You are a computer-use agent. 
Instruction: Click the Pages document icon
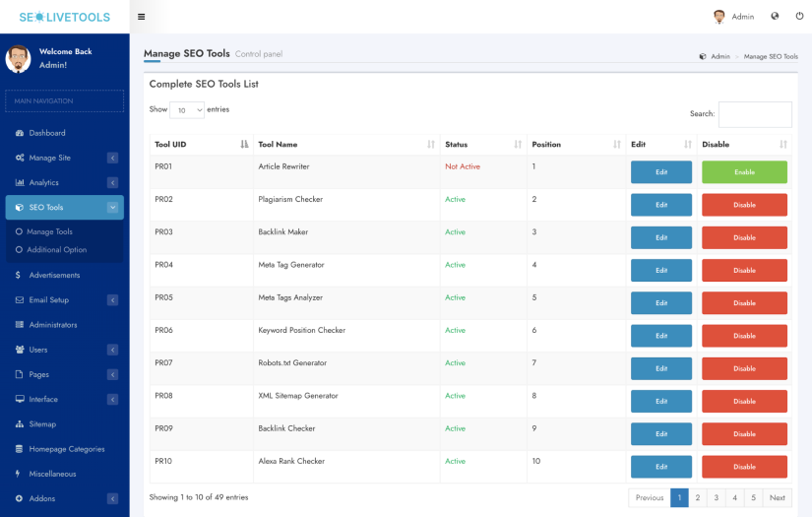click(x=19, y=374)
